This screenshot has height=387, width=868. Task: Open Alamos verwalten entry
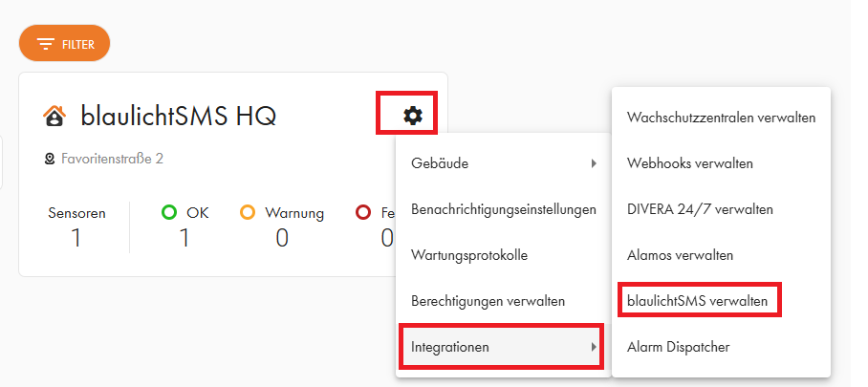pos(721,255)
